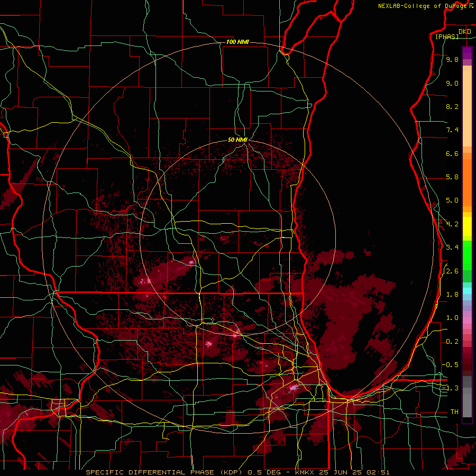Click the 3.4 legend value
Image resolution: width=476 pixels, height=476 pixels.
pos(452,248)
